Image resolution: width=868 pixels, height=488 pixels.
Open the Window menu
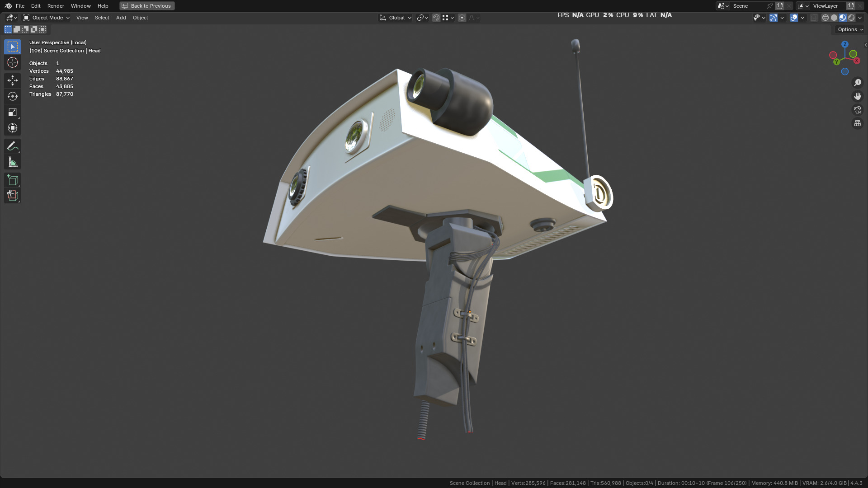click(x=80, y=6)
